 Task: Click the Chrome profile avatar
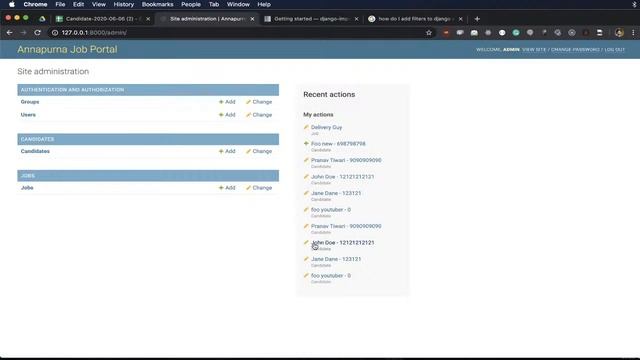coord(619,33)
